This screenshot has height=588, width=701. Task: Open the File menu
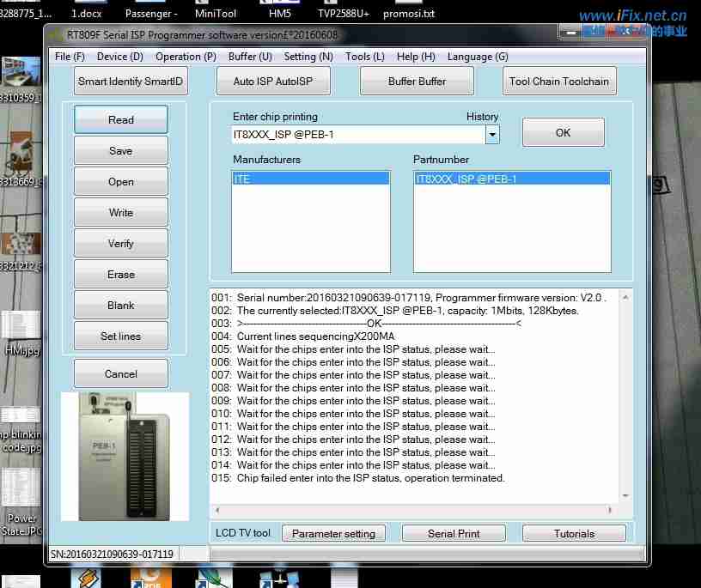pos(68,57)
